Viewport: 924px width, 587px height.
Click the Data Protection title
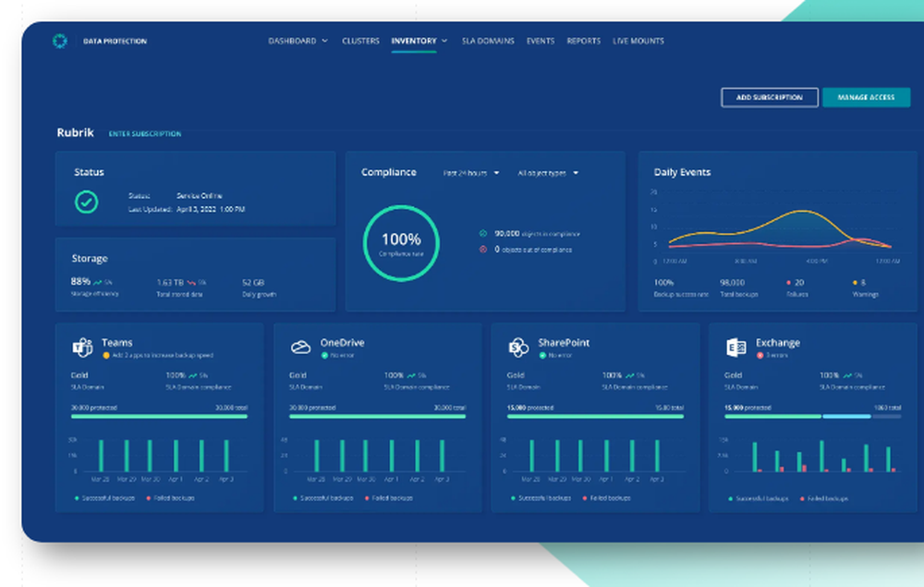pyautogui.click(x=115, y=42)
